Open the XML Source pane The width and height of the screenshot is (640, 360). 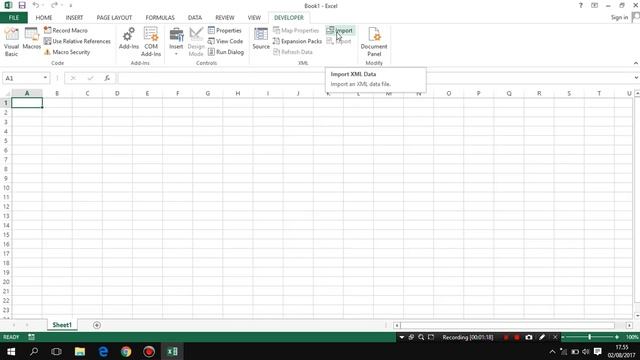(x=261, y=39)
